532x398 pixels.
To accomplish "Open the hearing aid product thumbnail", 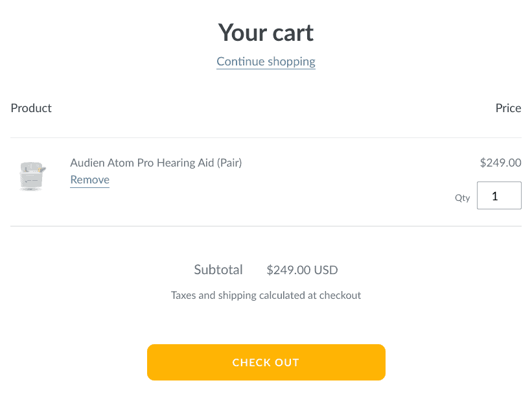I will 32,176.
